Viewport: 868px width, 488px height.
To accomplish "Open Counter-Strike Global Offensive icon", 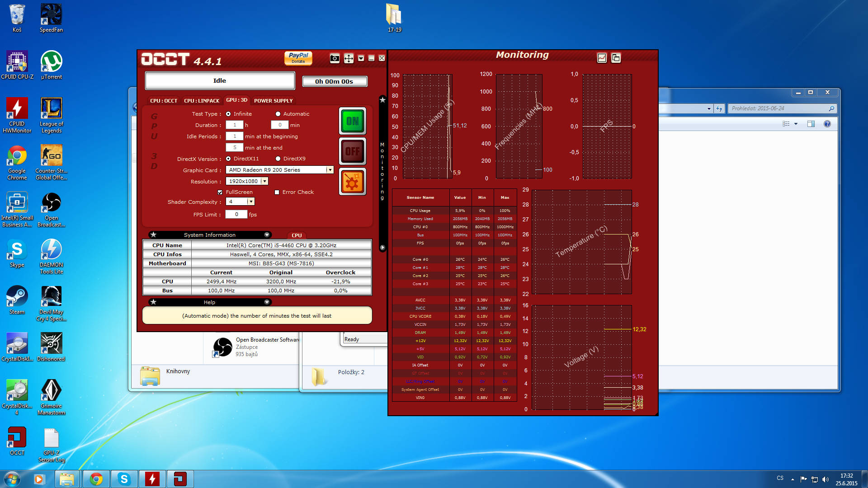I will click(x=51, y=162).
